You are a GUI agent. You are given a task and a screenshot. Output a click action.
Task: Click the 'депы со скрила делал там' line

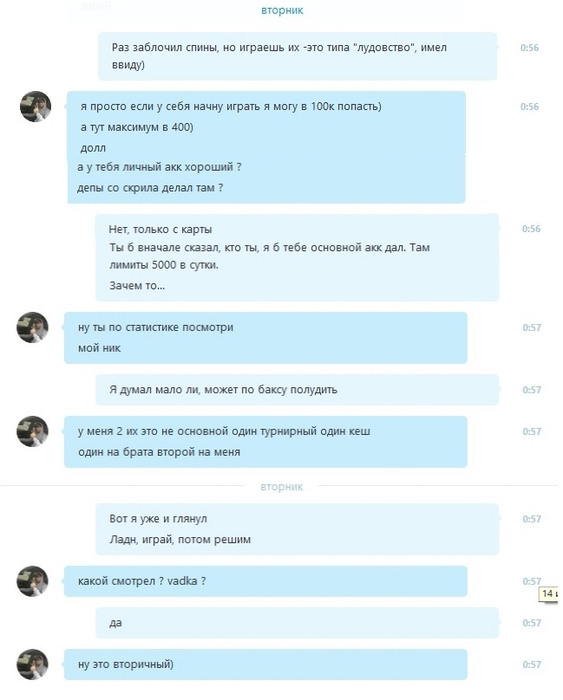150,188
